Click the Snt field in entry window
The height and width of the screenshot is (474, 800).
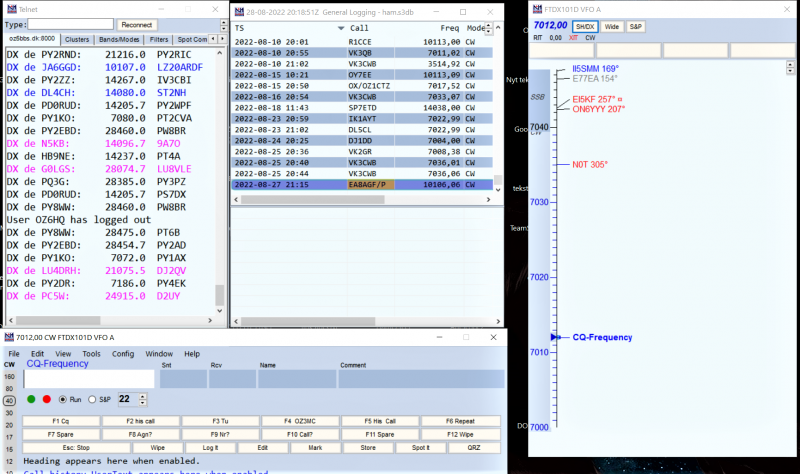(x=183, y=379)
